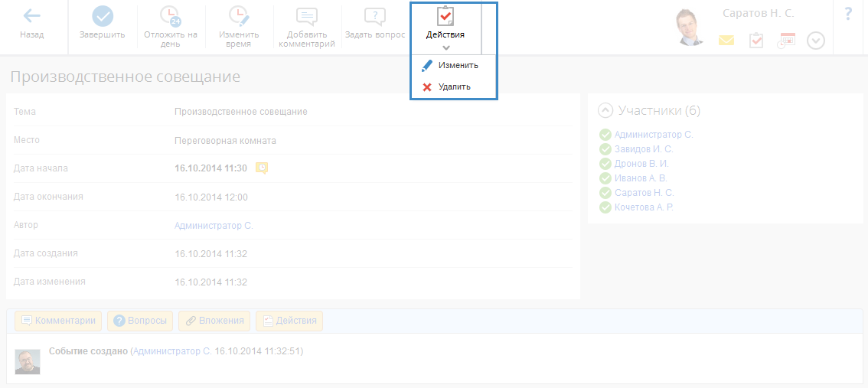Click the start date 16.10.2014 11:30
868x388 pixels.
(x=211, y=168)
